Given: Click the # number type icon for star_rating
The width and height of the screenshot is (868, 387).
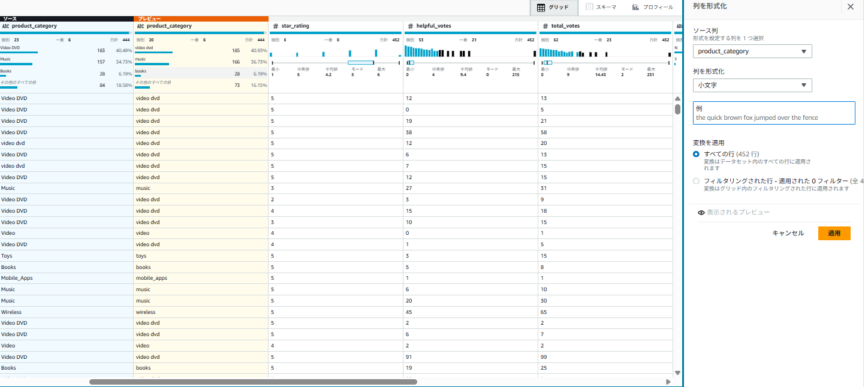Looking at the screenshot, I should (x=275, y=26).
